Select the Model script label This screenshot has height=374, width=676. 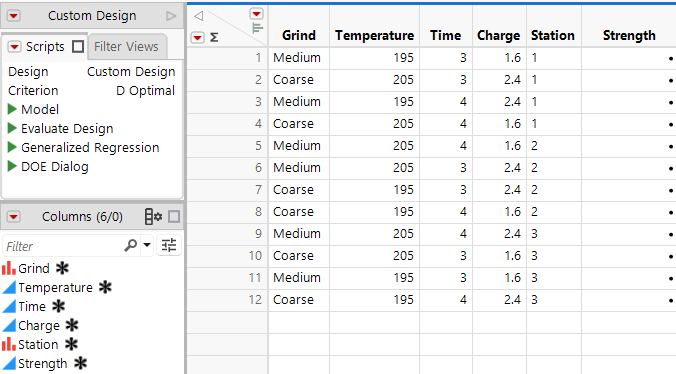point(40,109)
